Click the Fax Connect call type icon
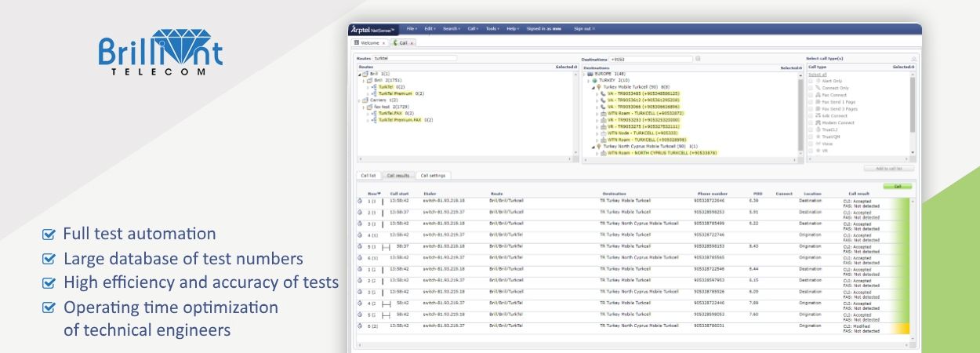 click(818, 95)
